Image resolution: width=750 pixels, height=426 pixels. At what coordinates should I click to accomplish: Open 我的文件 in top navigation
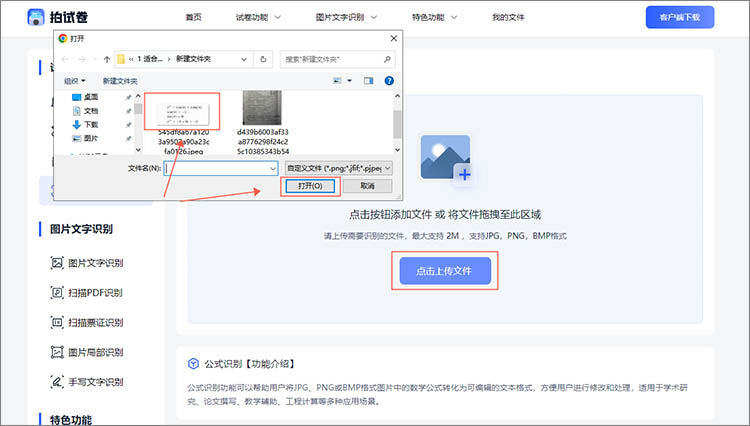click(x=508, y=18)
